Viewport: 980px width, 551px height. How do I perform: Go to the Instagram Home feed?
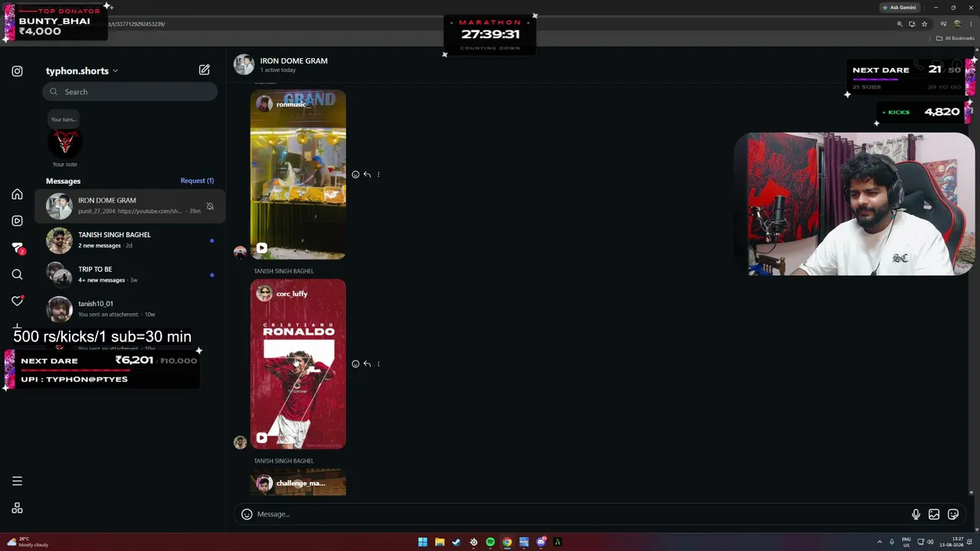tap(17, 194)
